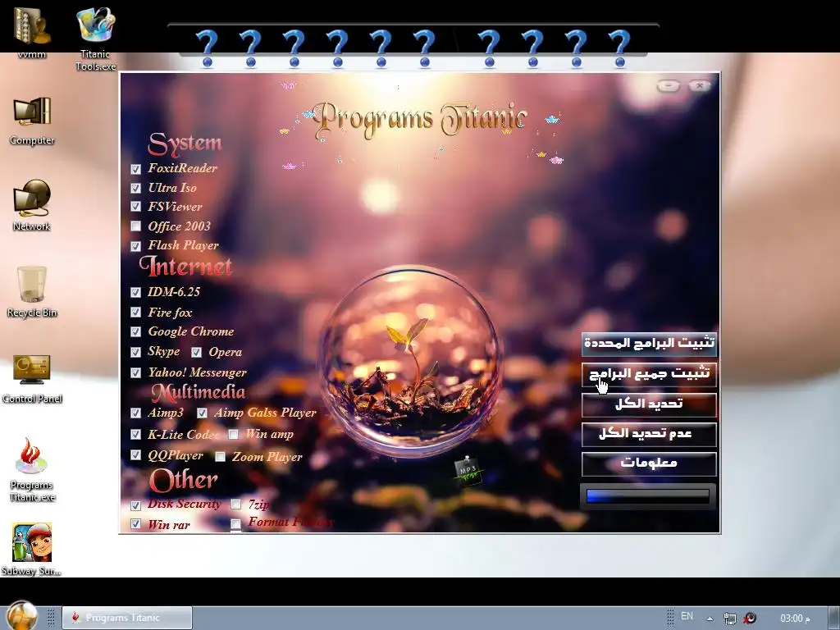The height and width of the screenshot is (630, 840).
Task: Toggle the Google Chrome checkbox
Action: pyautogui.click(x=135, y=331)
